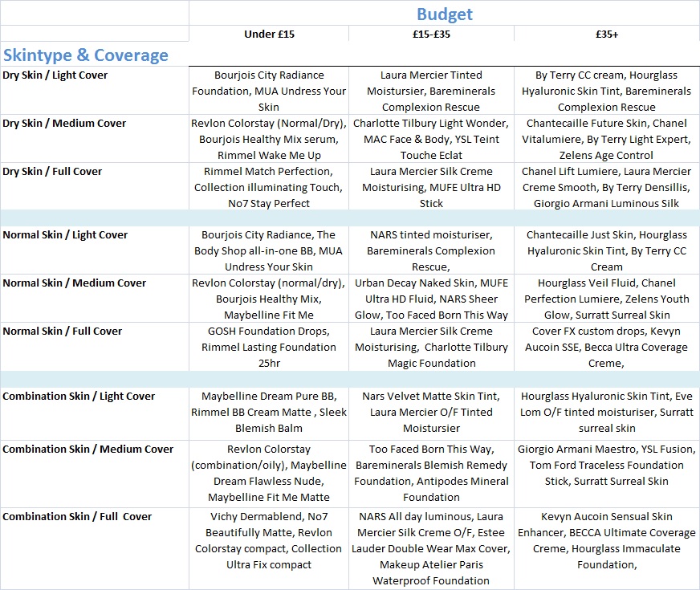Click the cell starting 'Bourjois City Radiance Foundation, MUA'
700x590 pixels.
pos(269,91)
